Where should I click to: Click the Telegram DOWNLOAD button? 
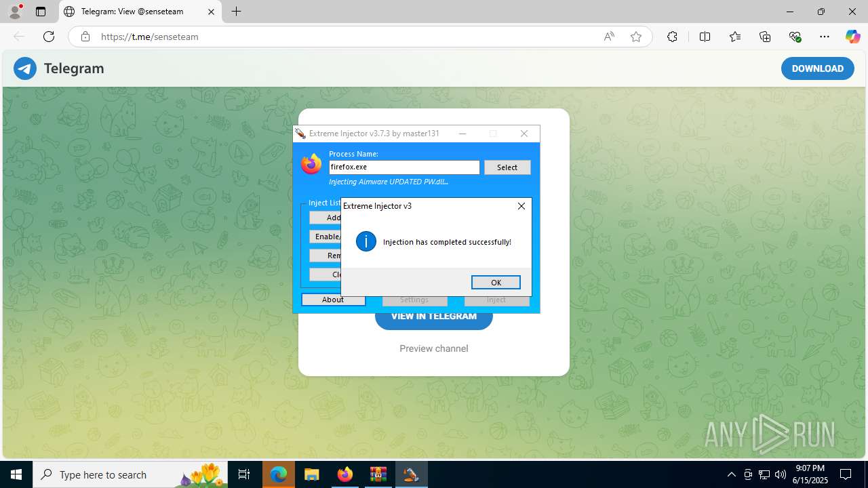[818, 68]
